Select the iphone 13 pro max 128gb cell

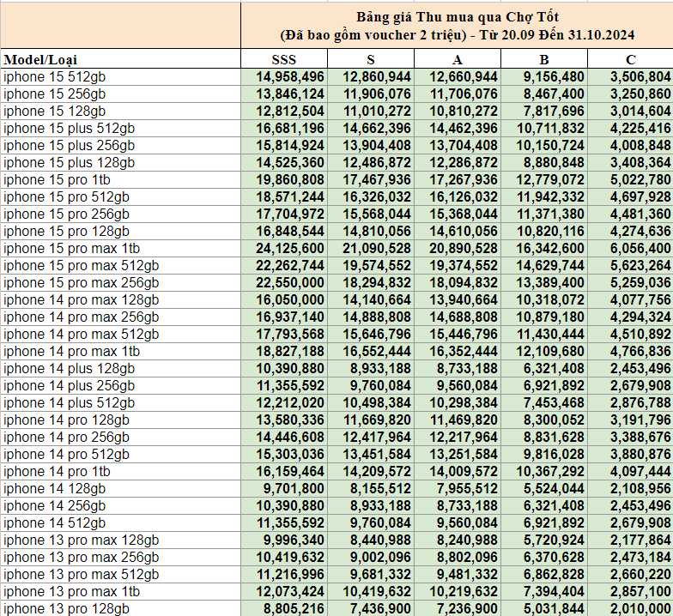pyautogui.click(x=120, y=541)
